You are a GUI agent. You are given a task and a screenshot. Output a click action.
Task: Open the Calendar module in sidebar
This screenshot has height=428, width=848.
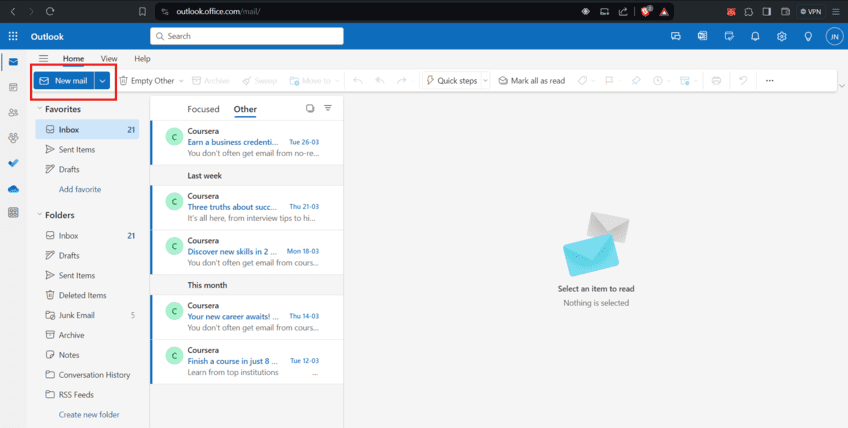(14, 87)
